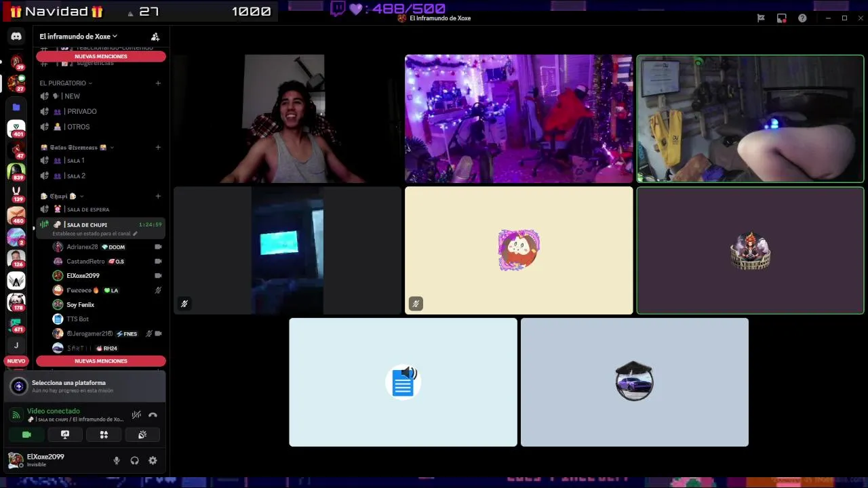The height and width of the screenshot is (488, 868).
Task: Click the help question mark icon
Action: 802,18
